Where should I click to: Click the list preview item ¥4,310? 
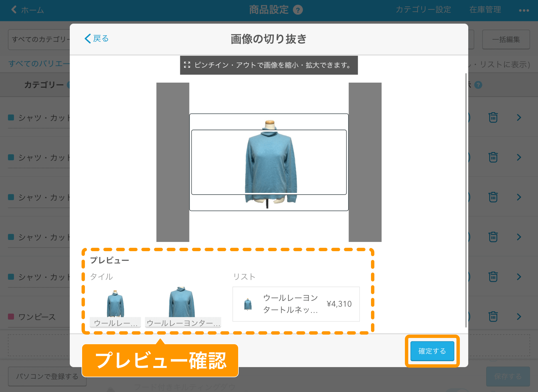coord(296,304)
